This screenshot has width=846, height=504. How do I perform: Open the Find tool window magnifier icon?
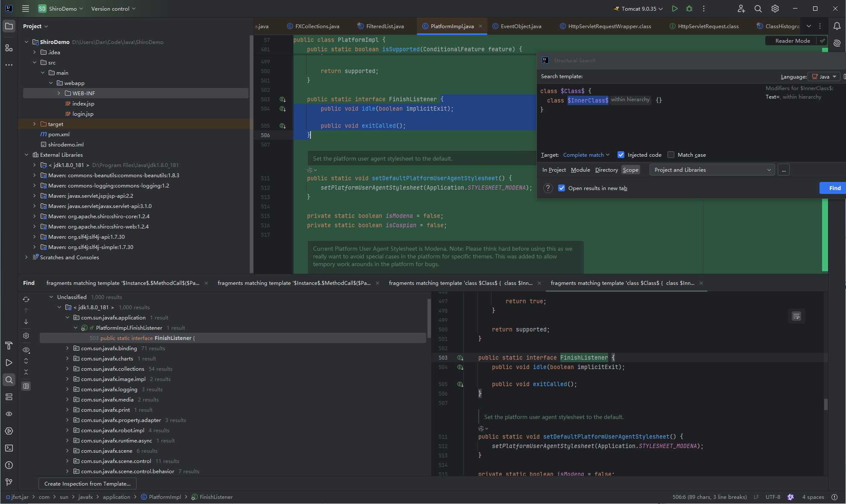tap(9, 380)
